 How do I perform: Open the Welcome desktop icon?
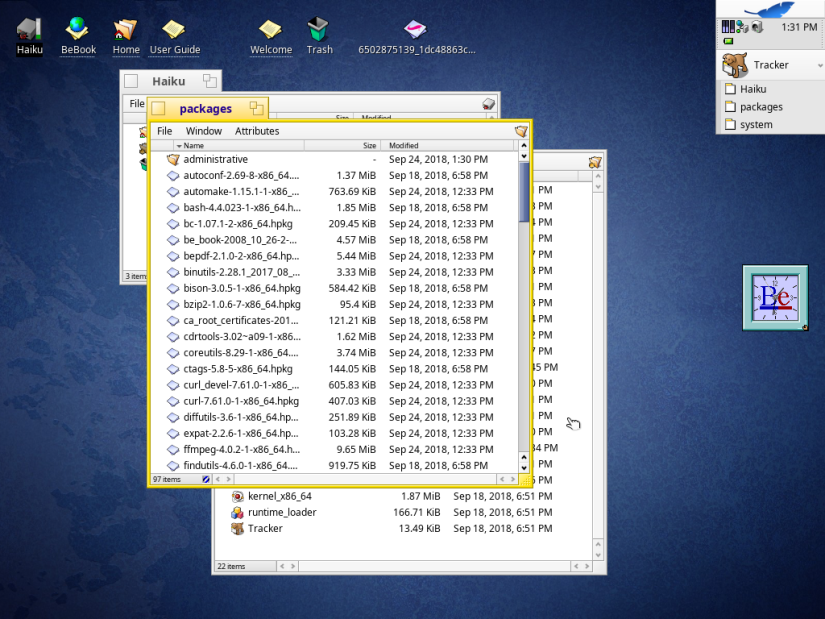pos(270,29)
